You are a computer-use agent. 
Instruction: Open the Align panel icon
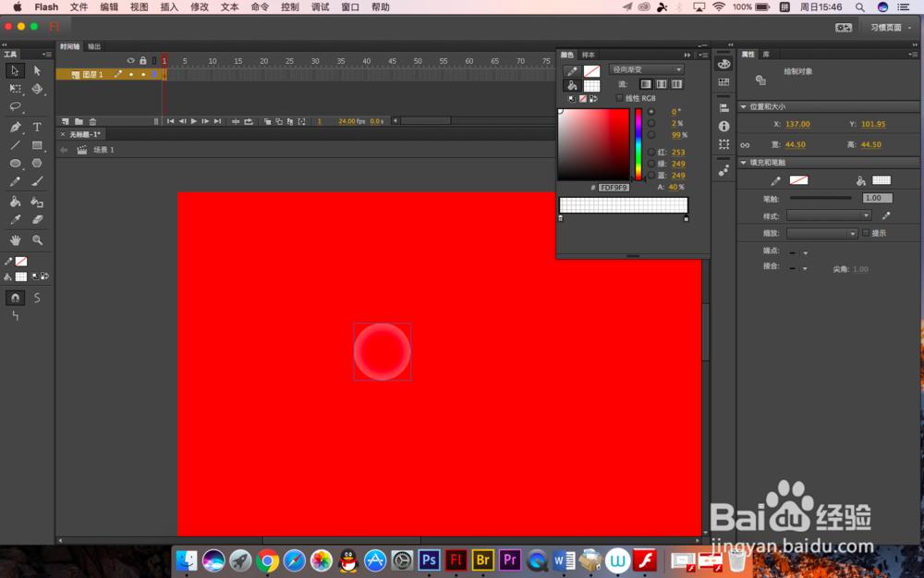[x=724, y=108]
